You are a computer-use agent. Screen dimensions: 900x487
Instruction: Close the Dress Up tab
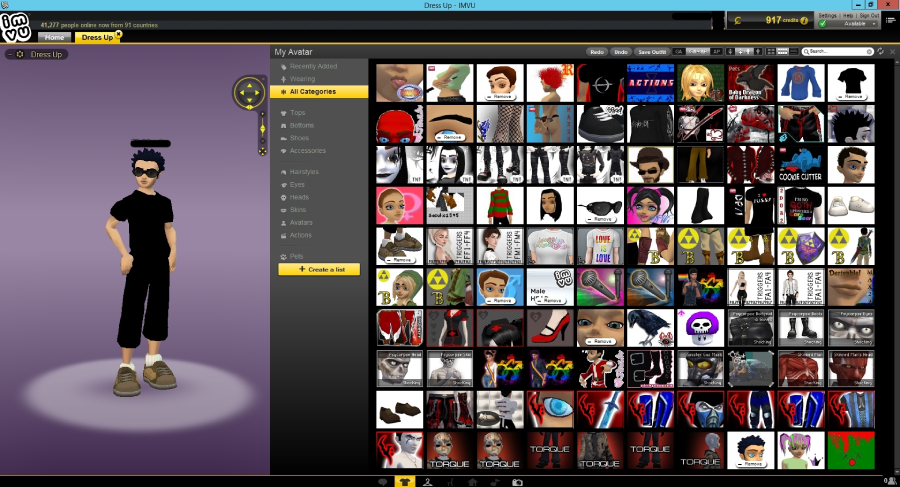[x=119, y=34]
